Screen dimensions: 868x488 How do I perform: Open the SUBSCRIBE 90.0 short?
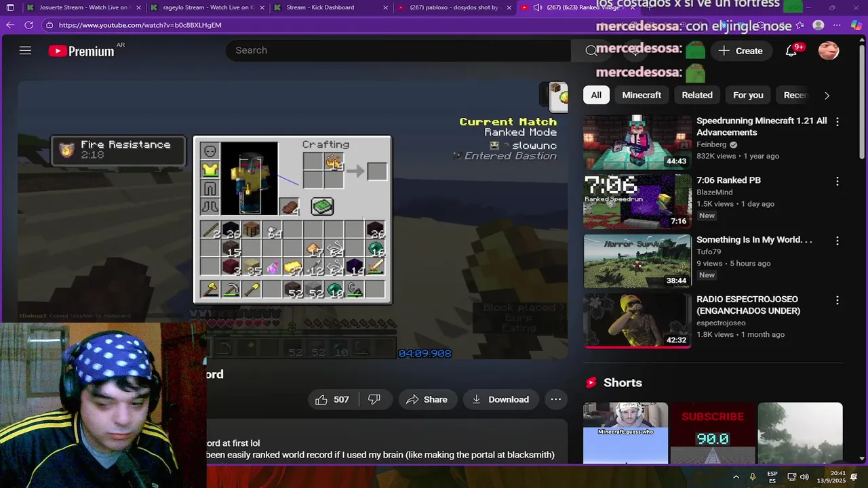(x=713, y=432)
